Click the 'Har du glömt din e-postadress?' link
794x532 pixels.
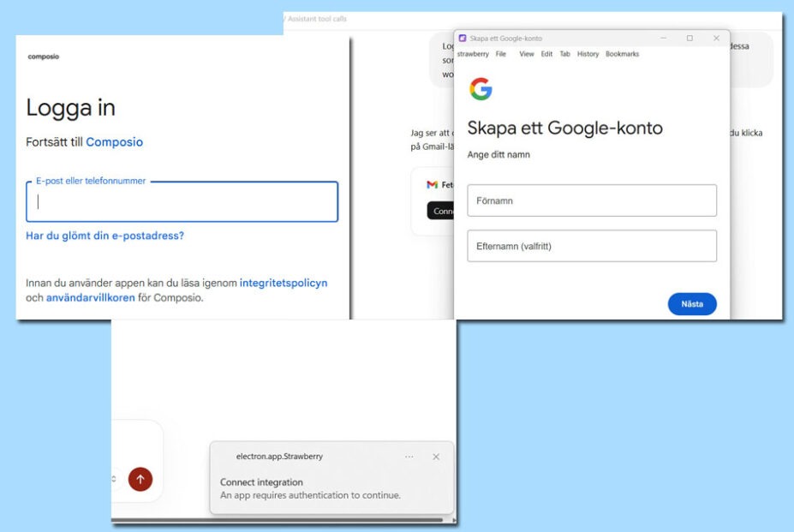(104, 236)
